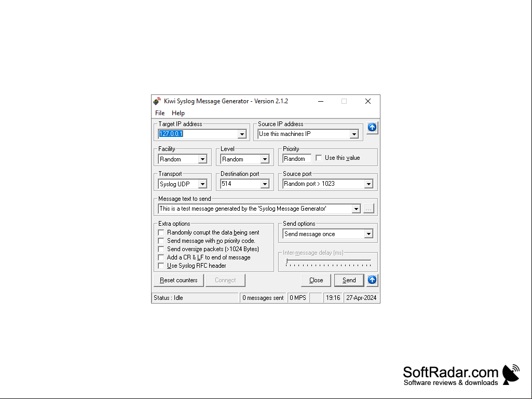Click the blue up-arrow icon beside Source IP address
This screenshot has width=532, height=399.
(372, 128)
